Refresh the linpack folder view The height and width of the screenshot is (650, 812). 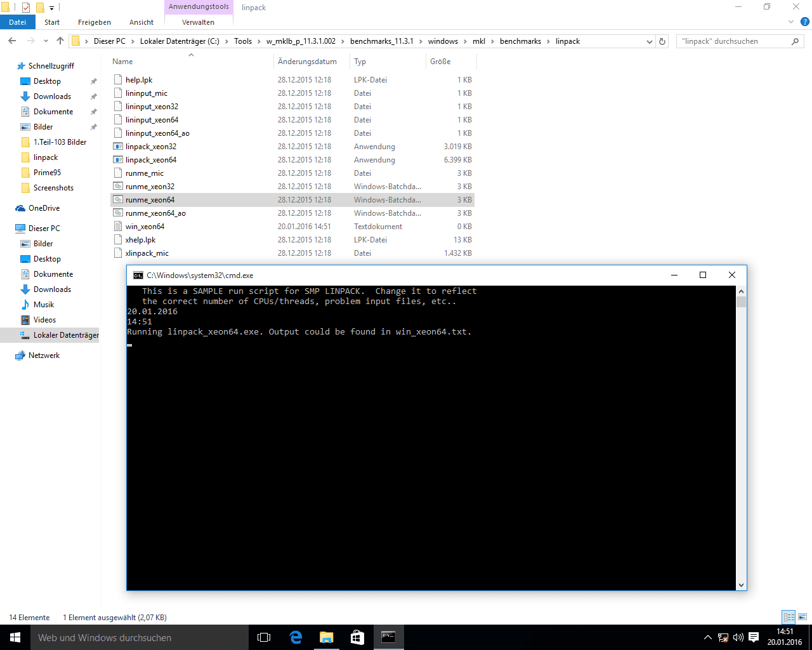[662, 41]
